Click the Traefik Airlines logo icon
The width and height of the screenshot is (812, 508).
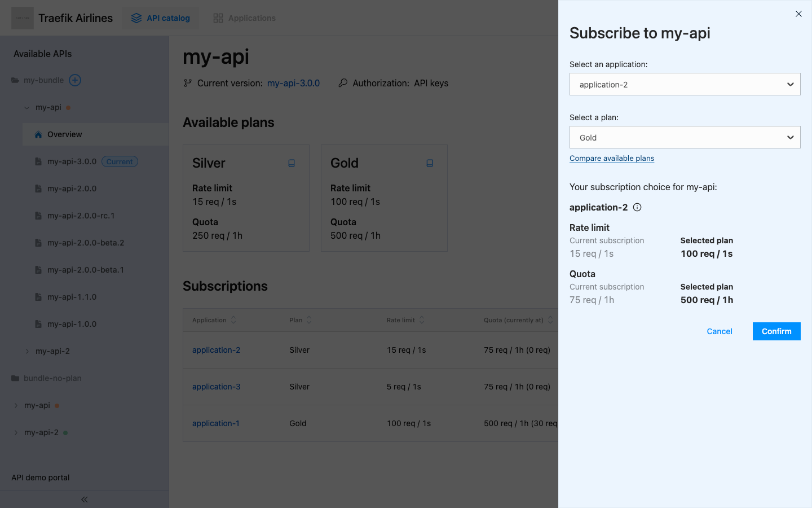point(23,17)
